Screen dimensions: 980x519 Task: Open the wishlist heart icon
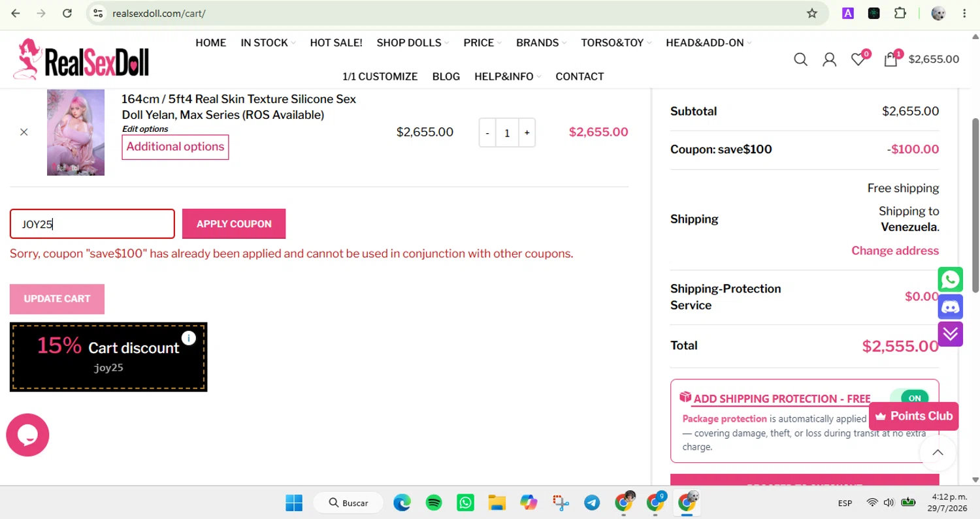pos(858,59)
